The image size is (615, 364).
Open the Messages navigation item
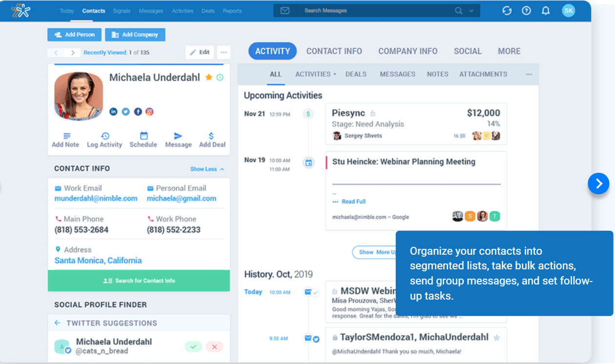151,11
